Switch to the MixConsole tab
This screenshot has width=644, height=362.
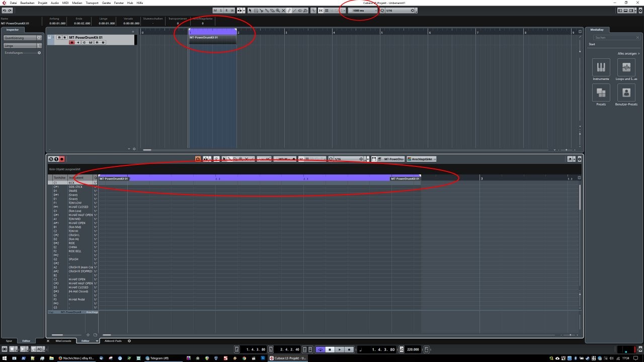point(64,341)
